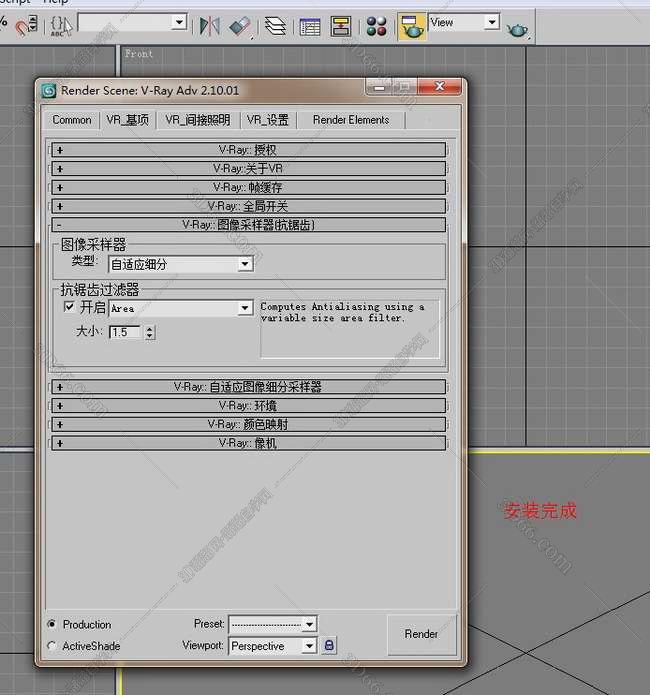Click the Quick Render teapot icon

click(517, 29)
